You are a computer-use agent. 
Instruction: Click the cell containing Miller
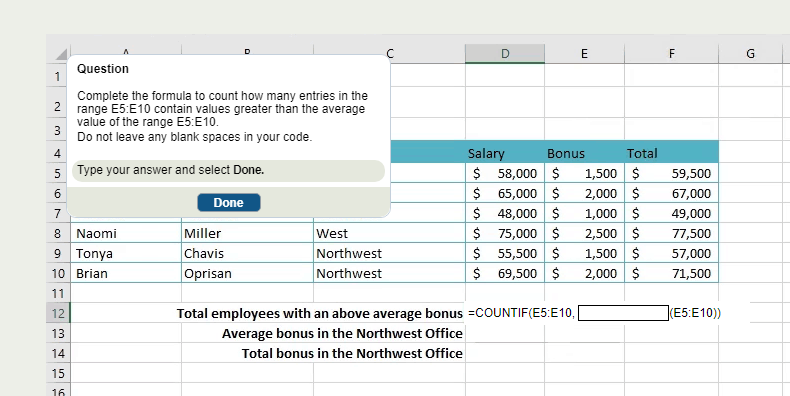click(247, 233)
